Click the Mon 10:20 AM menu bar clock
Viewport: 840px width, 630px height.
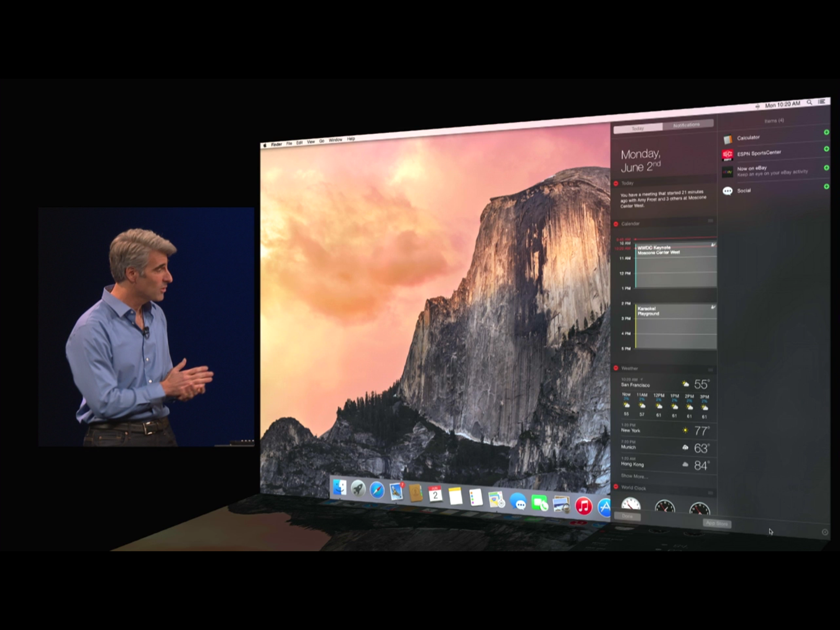click(x=783, y=105)
